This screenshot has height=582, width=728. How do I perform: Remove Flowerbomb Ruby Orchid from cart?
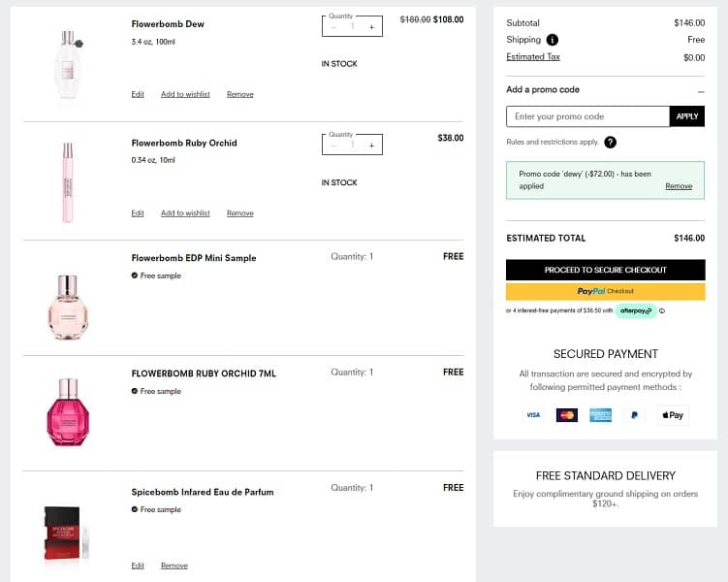(239, 213)
